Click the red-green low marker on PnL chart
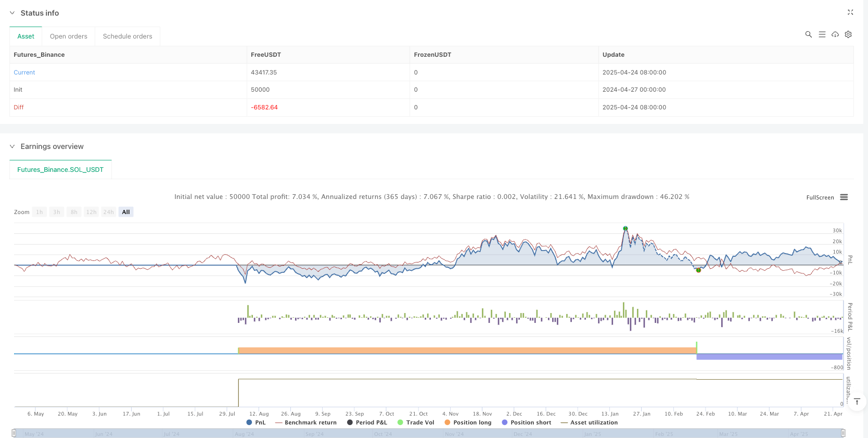This screenshot has height=438, width=868. 698,270
